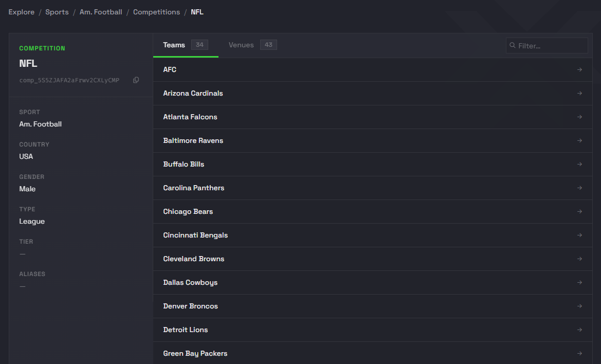Copy the NFL competition ID
Viewport: 601px width, 364px height.
pyautogui.click(x=136, y=80)
